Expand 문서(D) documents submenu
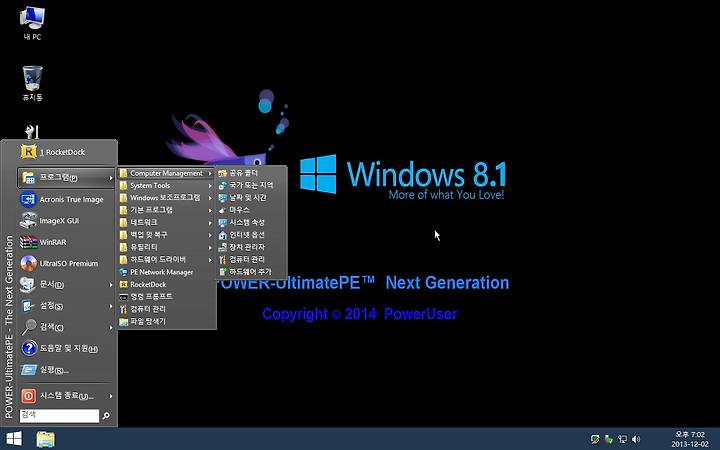This screenshot has height=450, width=720. (x=67, y=285)
